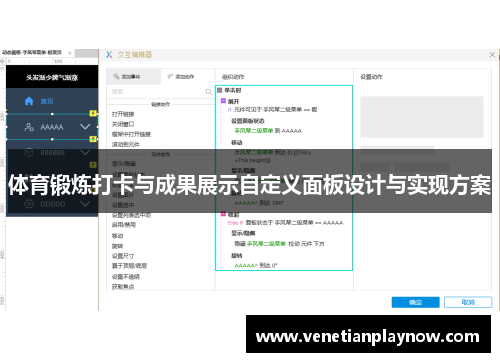Click the If 元件可见于 手风琴二级菜单 condition
The image size is (500, 362).
pyautogui.click(x=272, y=109)
